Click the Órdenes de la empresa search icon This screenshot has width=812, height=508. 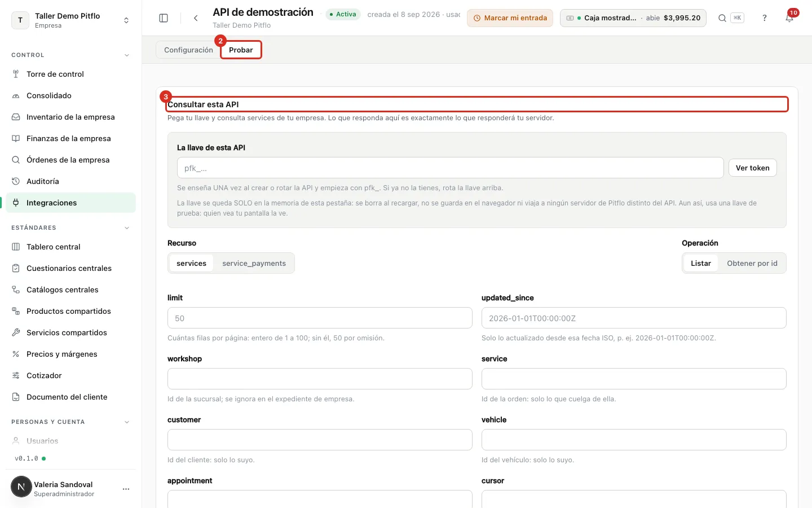click(x=16, y=160)
